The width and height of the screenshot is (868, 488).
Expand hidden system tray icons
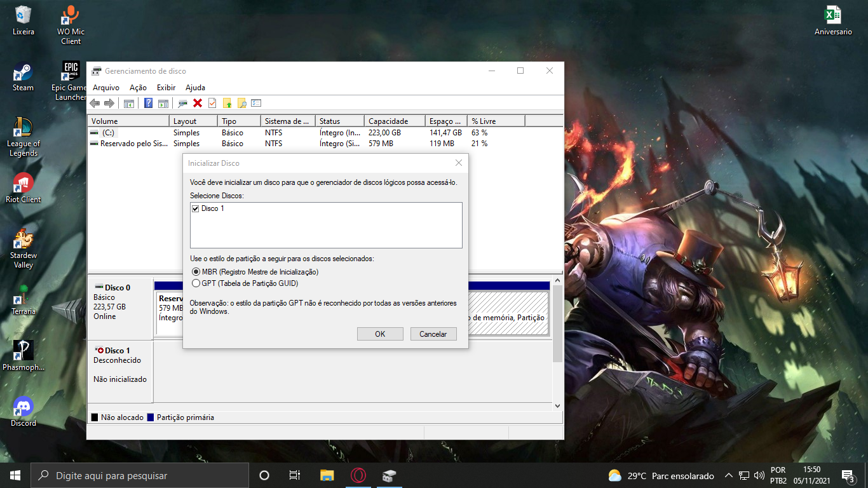[729, 475]
